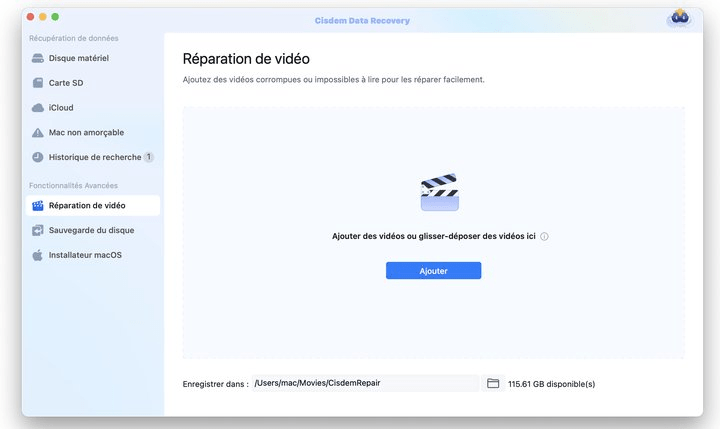The width and height of the screenshot is (720, 429).
Task: Open the Disque matériel section
Action: pyautogui.click(x=93, y=58)
